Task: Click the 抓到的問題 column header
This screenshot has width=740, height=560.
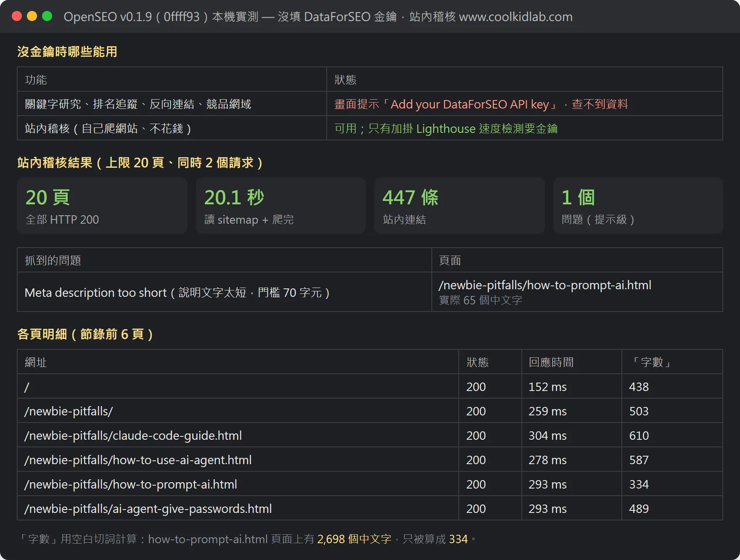Action: tap(225, 260)
